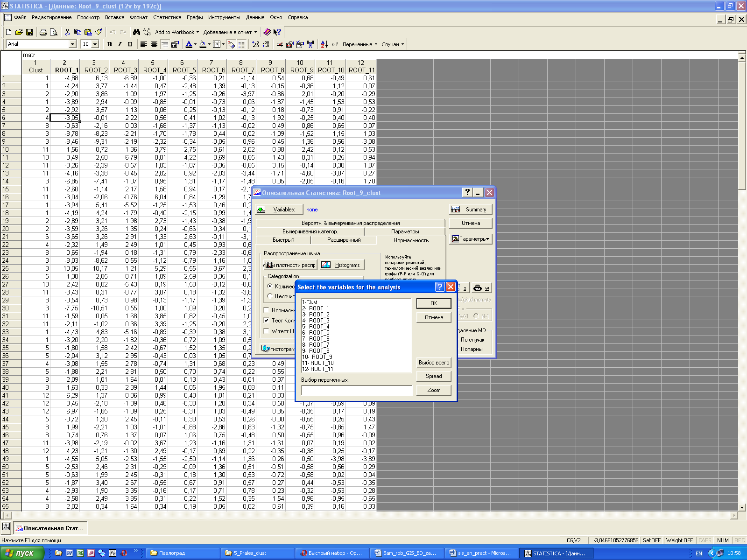The height and width of the screenshot is (560, 747).
Task: Toggle bold formatting
Action: [109, 44]
